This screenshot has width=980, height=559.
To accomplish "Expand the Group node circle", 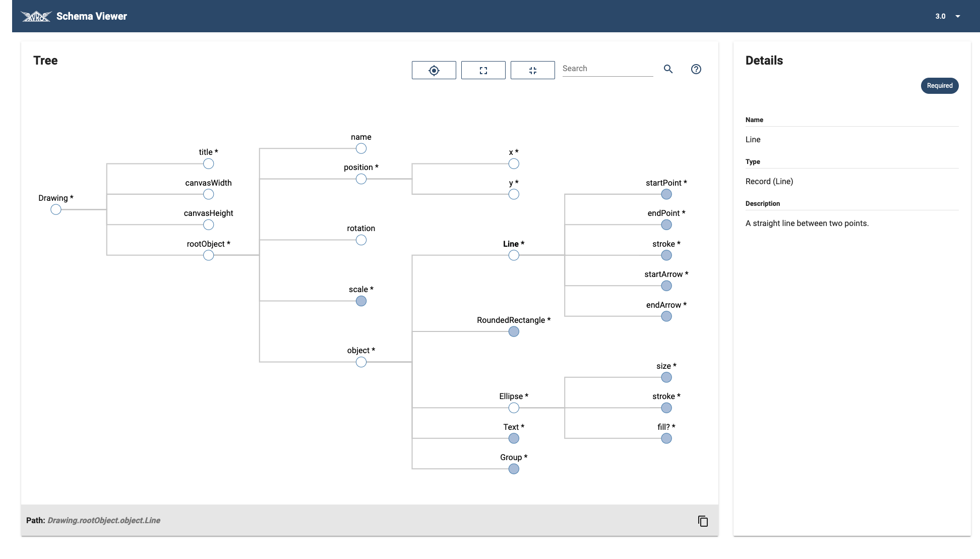I will point(513,469).
